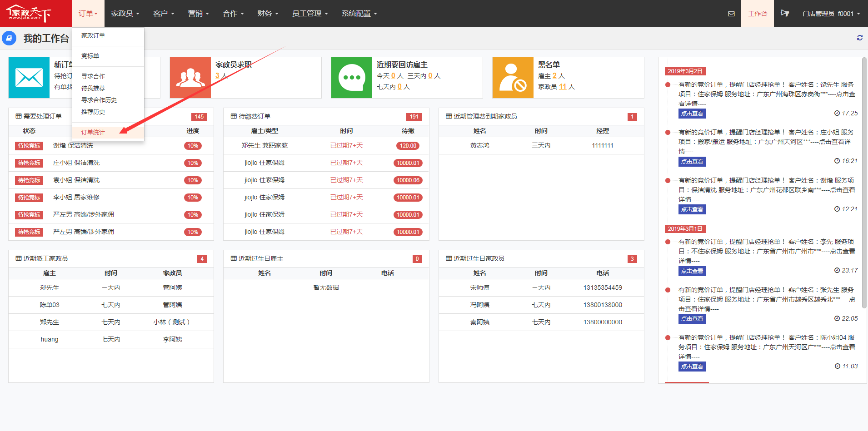This screenshot has width=868, height=431.
Task: Click 点击查看 under the 张先生 notification
Action: pyautogui.click(x=692, y=319)
